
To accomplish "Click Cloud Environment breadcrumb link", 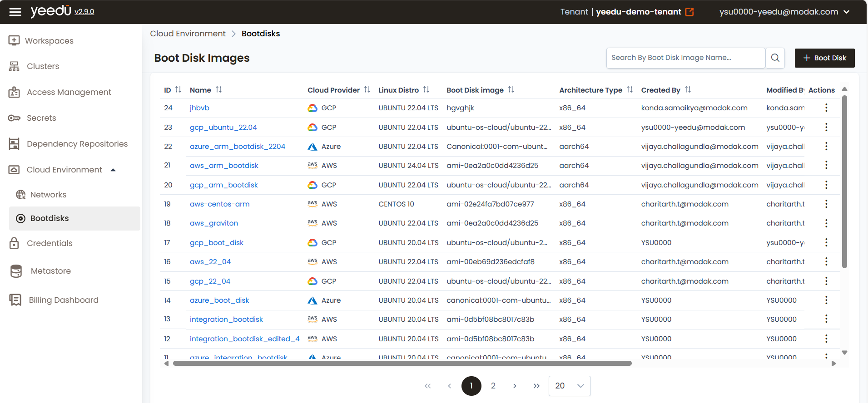I will pos(188,34).
